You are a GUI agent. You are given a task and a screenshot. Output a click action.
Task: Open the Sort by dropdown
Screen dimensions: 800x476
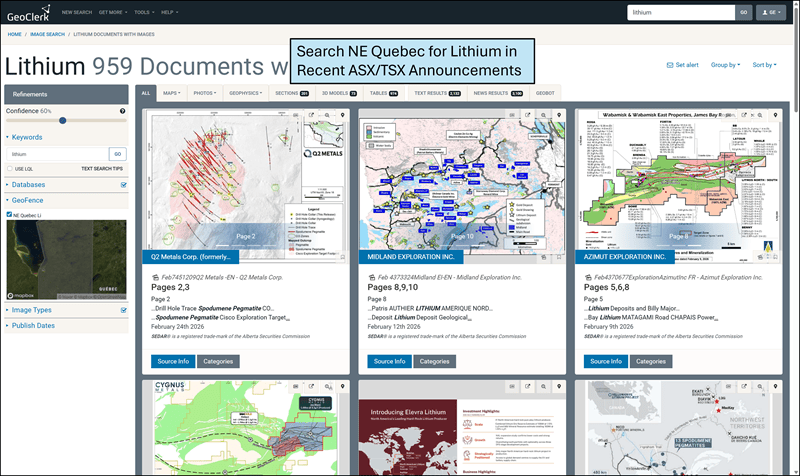764,65
